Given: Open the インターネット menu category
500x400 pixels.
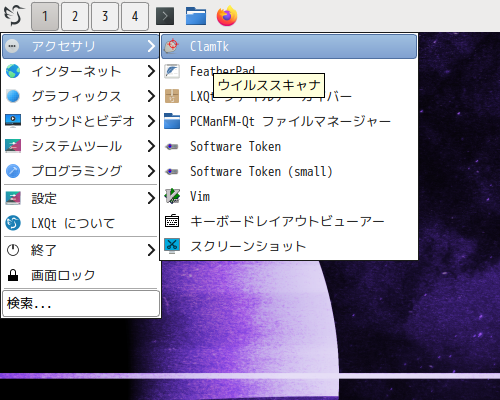Looking at the screenshot, I should [80, 71].
